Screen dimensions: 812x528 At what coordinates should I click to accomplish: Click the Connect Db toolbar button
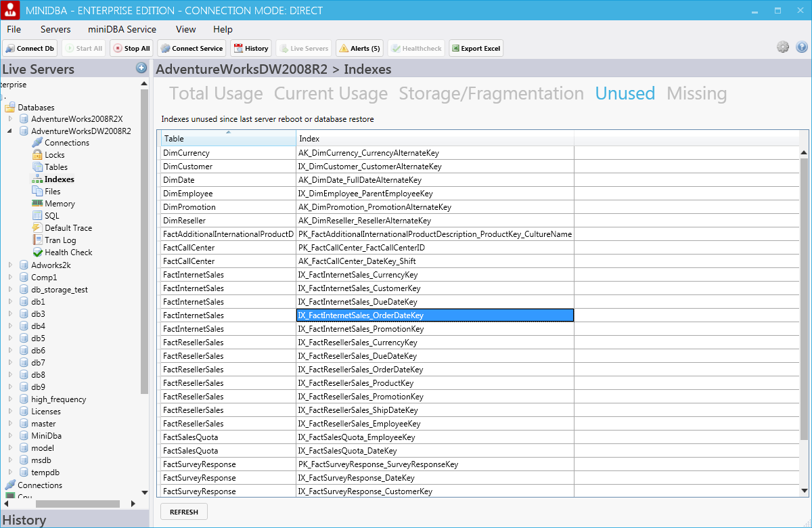coord(30,48)
